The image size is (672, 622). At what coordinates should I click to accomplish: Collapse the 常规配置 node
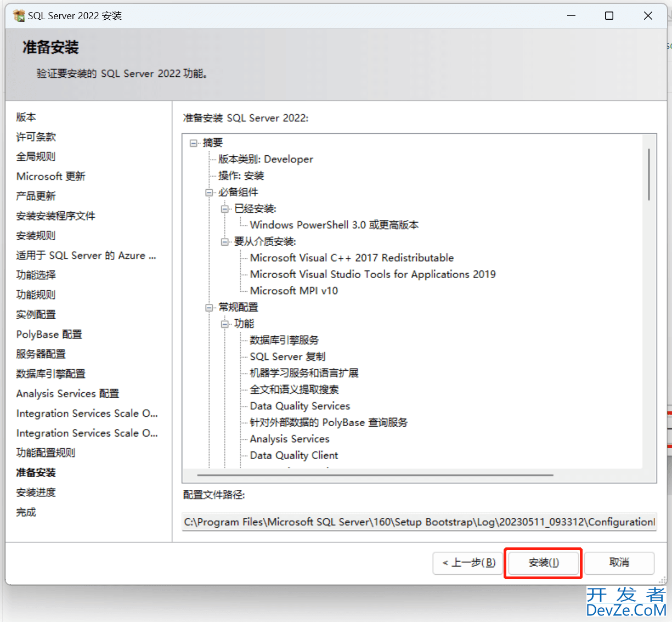point(209,308)
